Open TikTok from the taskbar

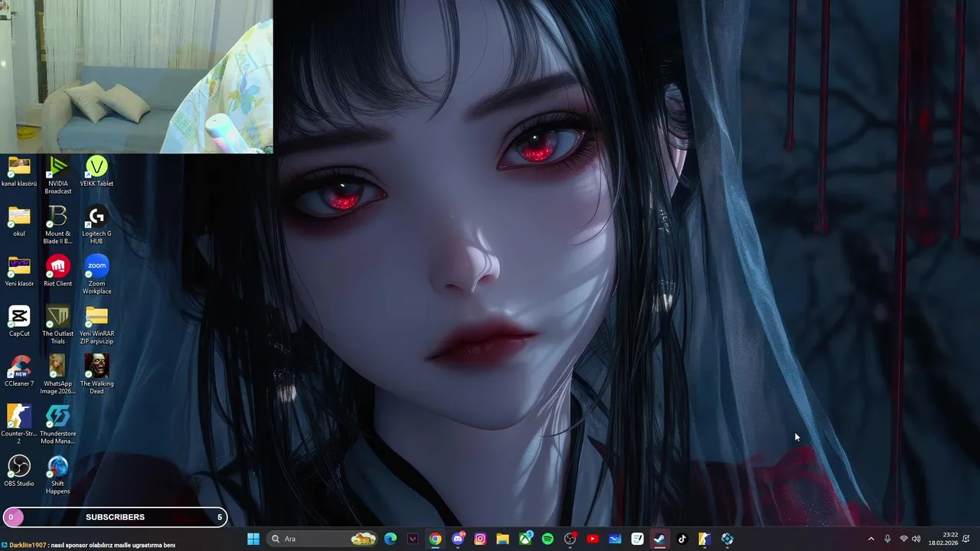[682, 539]
